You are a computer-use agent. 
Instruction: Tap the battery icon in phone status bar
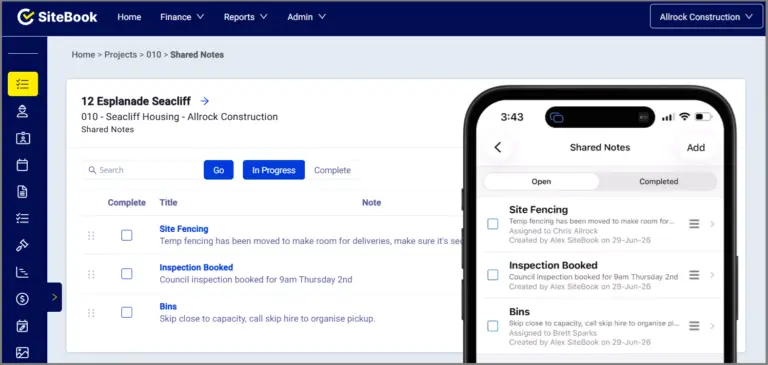[x=703, y=117]
